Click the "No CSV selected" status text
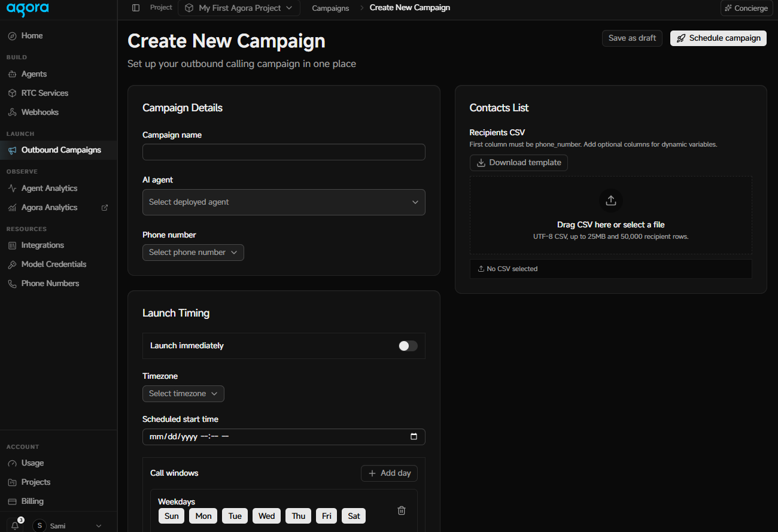 click(x=512, y=269)
